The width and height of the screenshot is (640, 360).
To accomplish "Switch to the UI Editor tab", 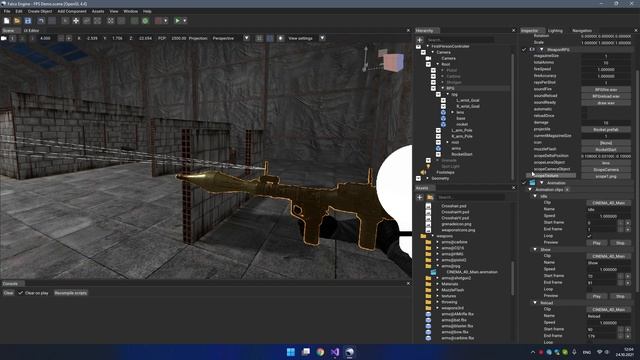I will pos(31,31).
